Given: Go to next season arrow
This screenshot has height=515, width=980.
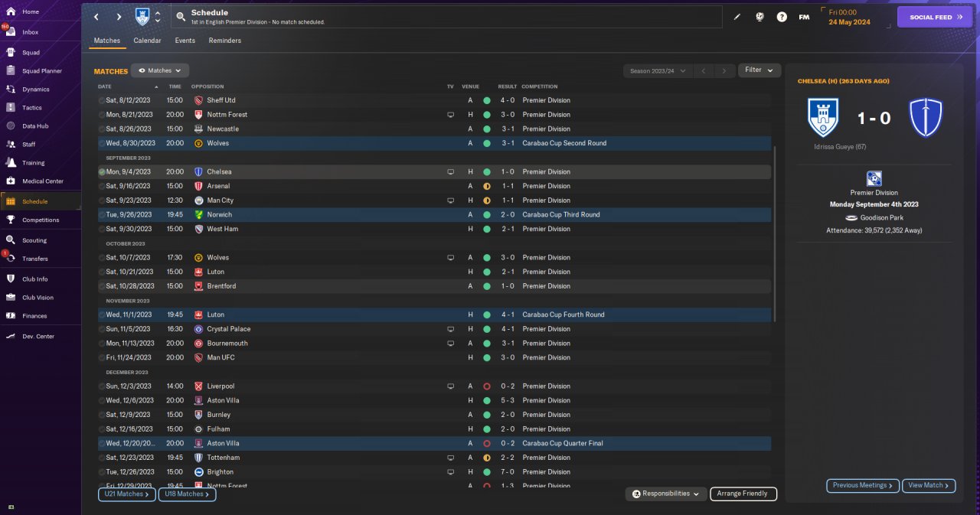Looking at the screenshot, I should pos(724,70).
